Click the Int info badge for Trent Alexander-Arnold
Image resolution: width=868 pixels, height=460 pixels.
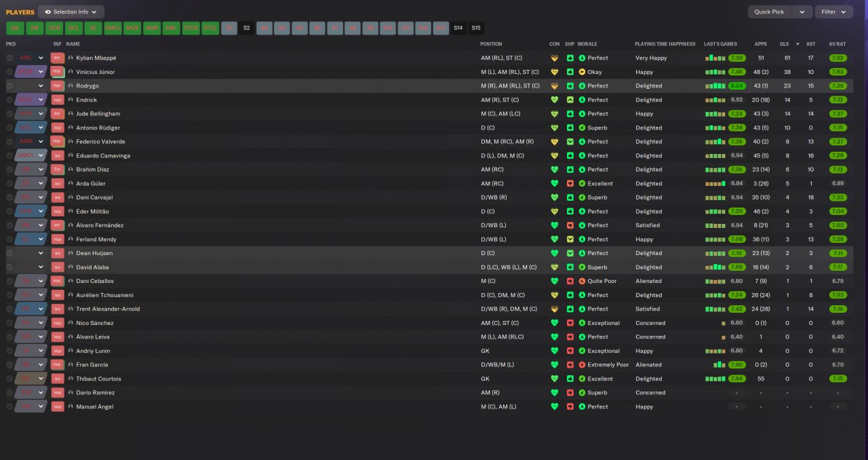tap(58, 309)
